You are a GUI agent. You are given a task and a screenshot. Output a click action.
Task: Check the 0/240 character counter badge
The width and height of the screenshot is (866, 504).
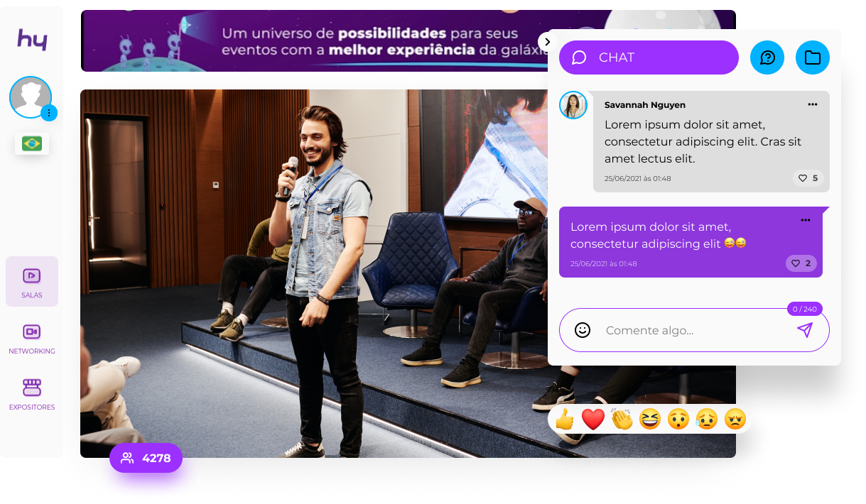point(803,309)
